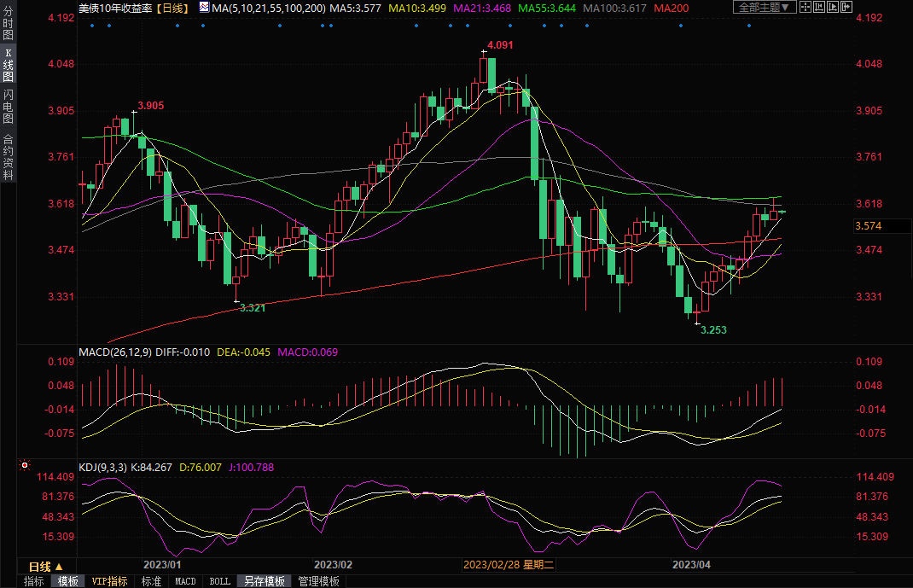
Task: Click the first blue event dot above chart
Action: click(91, 25)
